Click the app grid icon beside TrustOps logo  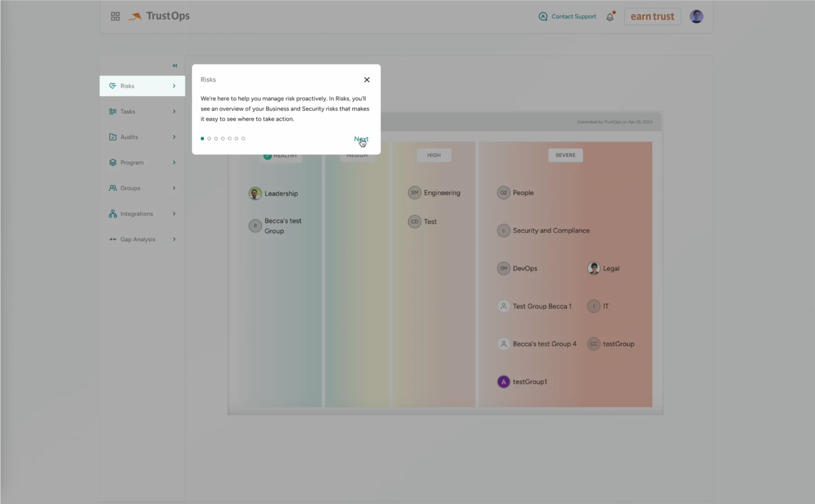click(115, 16)
